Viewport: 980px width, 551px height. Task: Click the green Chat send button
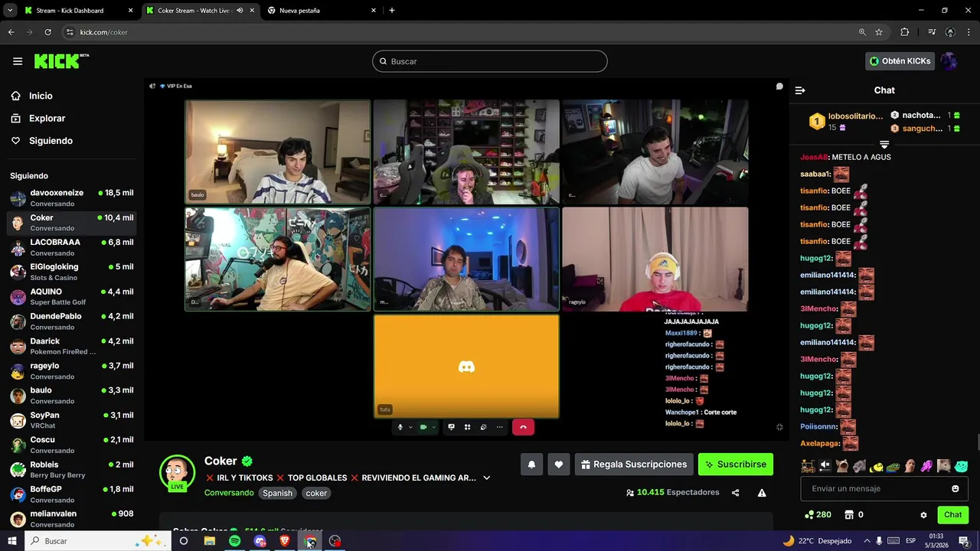tap(952, 515)
